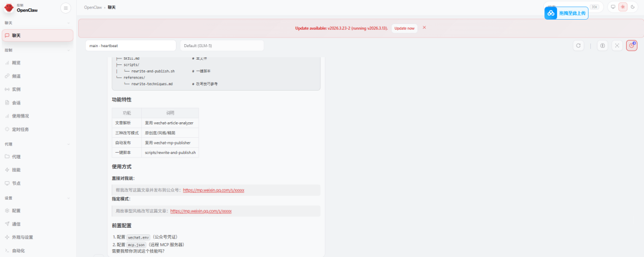Image resolution: width=644 pixels, height=257 pixels.
Task: Click the 使用方式 heading
Action: coord(122,167)
